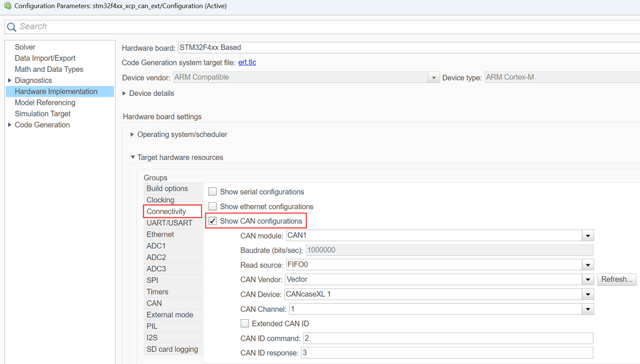The image size is (640, 364).
Task: Uncheck Show CAN configurations
Action: 212,221
